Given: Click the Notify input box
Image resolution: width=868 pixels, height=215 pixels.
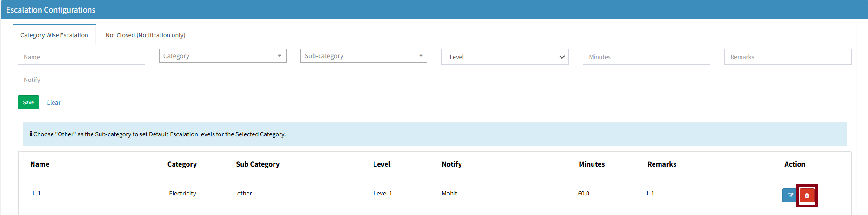Looking at the screenshot, I should pyautogui.click(x=81, y=80).
